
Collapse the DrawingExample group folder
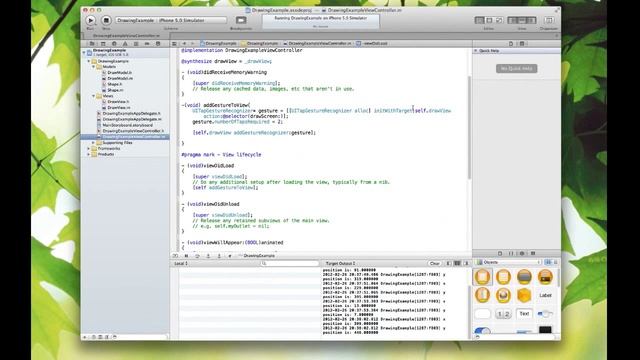point(89,61)
